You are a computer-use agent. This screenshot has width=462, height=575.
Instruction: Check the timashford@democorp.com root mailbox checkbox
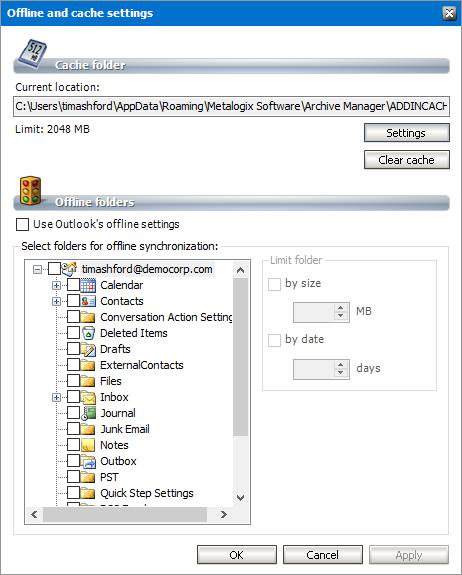coord(54,268)
